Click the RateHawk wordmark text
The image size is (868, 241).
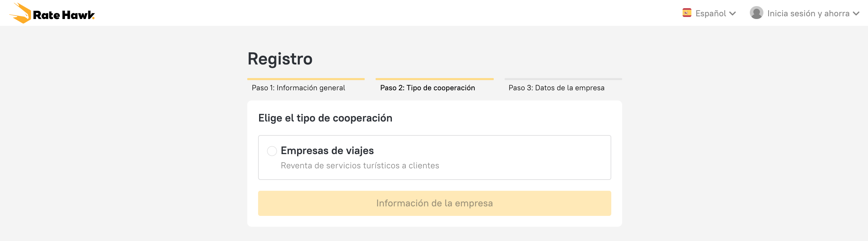pyautogui.click(x=64, y=15)
